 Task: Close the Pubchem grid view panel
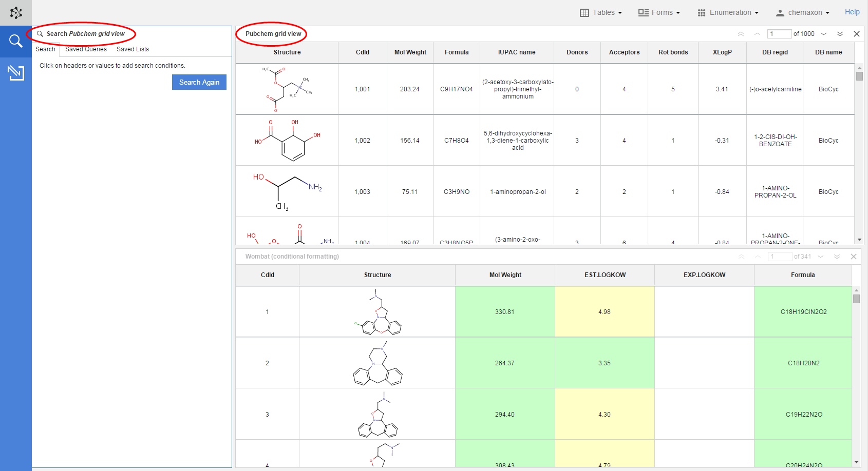[857, 34]
